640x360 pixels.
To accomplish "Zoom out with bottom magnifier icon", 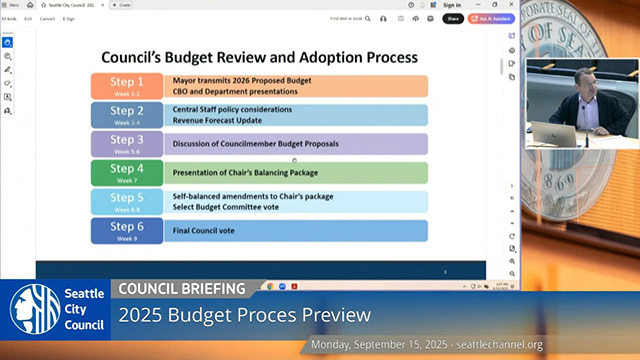I will coord(512,274).
